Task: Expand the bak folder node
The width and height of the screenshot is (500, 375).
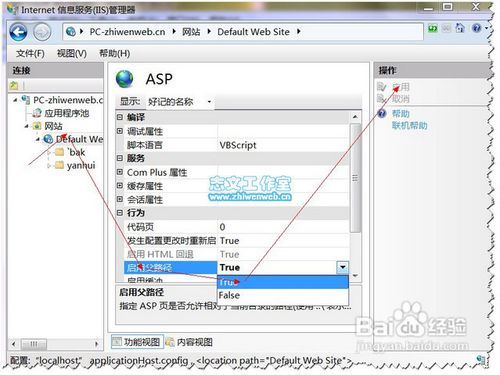Action: (49, 152)
